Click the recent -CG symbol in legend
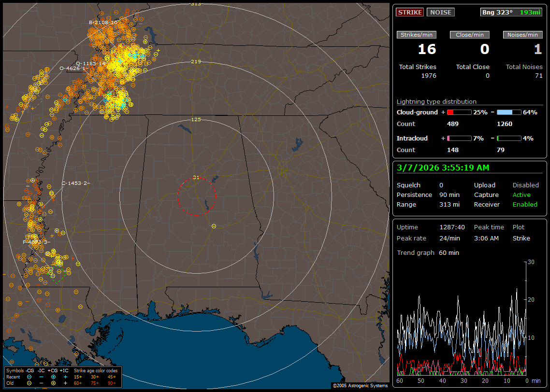This screenshot has width=550, height=392. pyautogui.click(x=29, y=377)
